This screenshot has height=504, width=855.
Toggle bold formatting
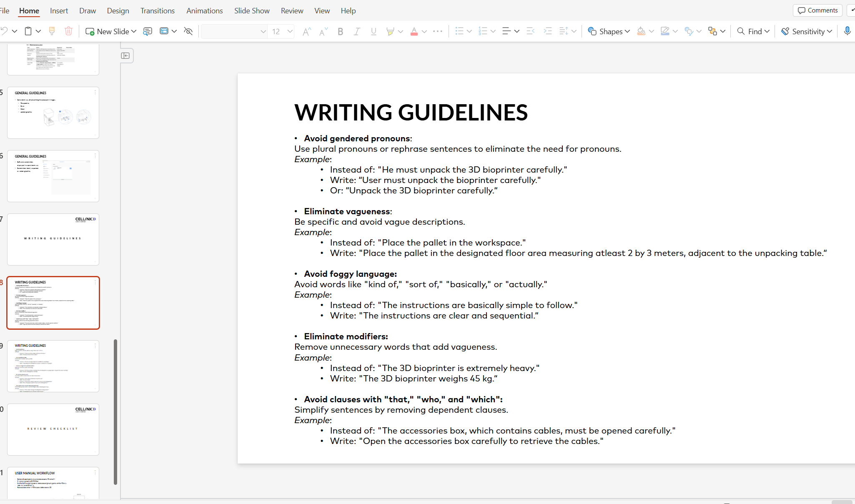pyautogui.click(x=340, y=31)
